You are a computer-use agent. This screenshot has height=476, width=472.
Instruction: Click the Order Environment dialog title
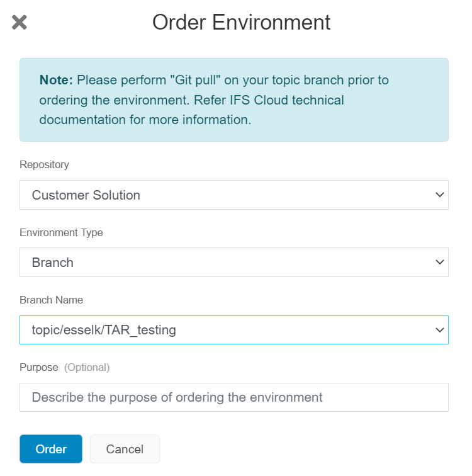241,23
